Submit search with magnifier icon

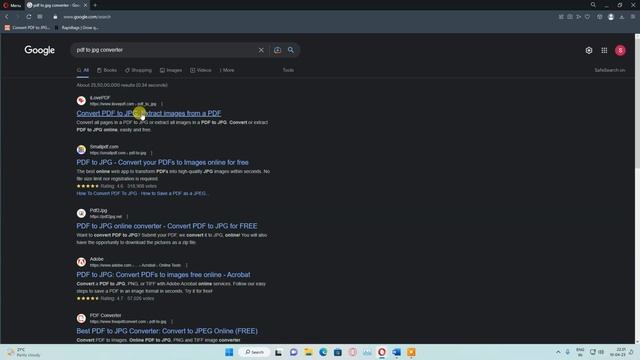pos(291,50)
